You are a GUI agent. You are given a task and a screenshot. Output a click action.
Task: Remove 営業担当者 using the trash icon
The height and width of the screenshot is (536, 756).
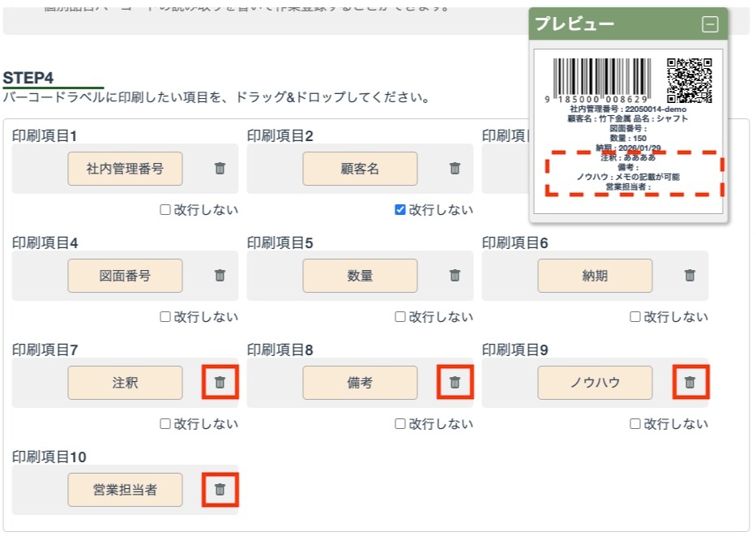coord(220,490)
